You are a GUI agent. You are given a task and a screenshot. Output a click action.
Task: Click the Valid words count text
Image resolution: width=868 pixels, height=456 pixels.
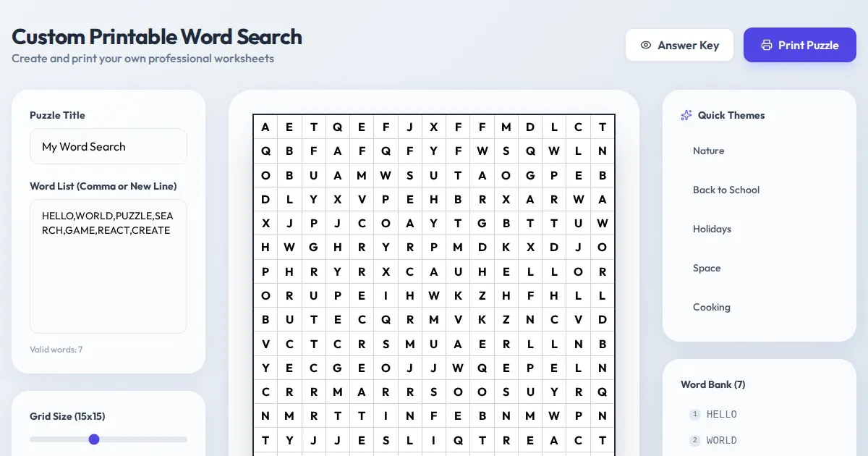(x=56, y=350)
